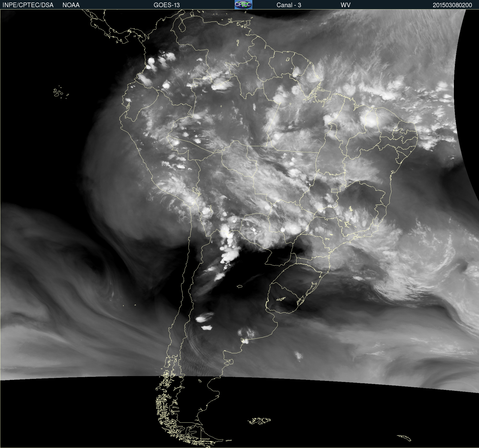Click the NOAA text in header
Image resolution: width=479 pixels, height=448 pixels.
(71, 5)
